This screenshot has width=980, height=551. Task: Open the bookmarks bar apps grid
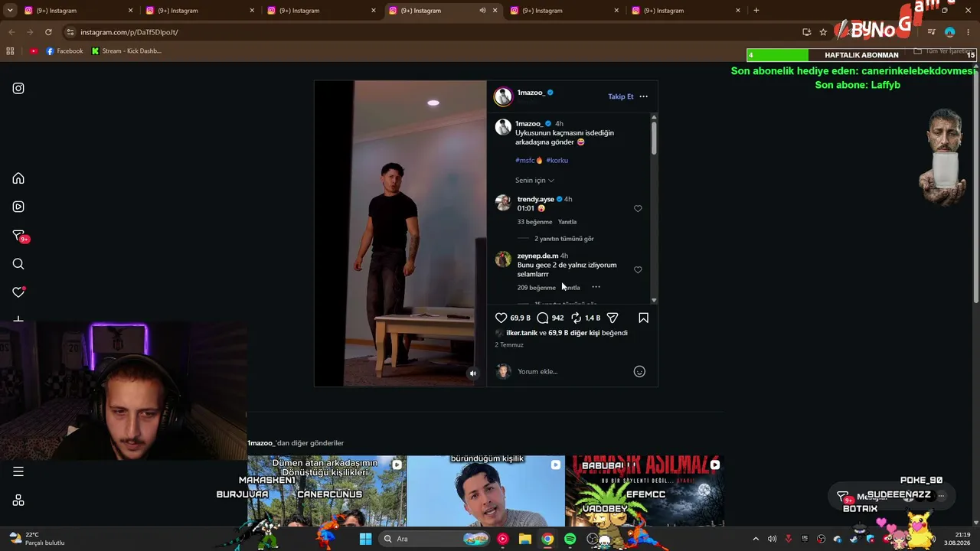coord(10,51)
